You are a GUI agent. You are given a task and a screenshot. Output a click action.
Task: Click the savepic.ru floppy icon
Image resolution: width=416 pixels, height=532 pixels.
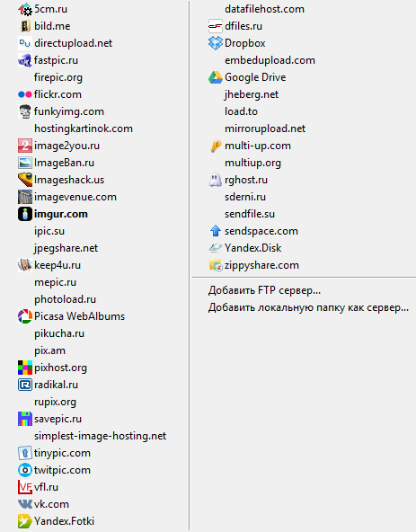(x=25, y=419)
